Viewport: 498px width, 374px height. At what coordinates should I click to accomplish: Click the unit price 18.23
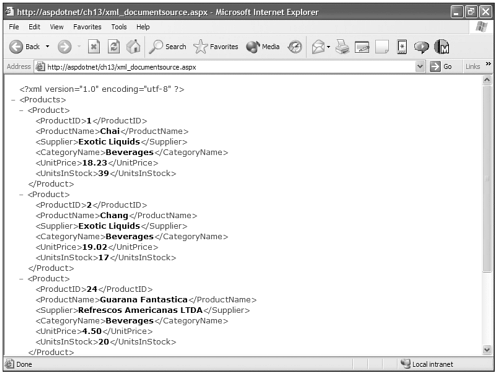click(95, 163)
